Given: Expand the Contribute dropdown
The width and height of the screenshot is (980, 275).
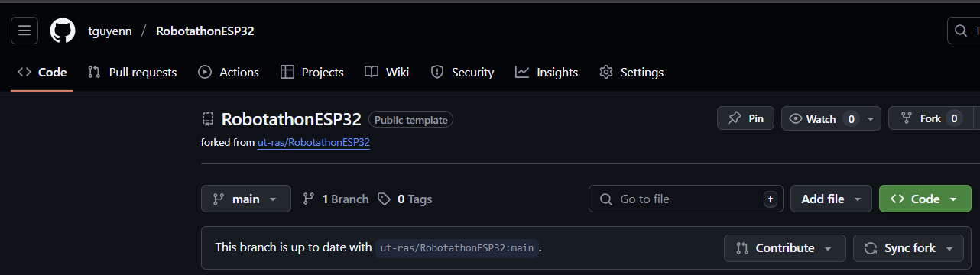Looking at the screenshot, I should pyautogui.click(x=785, y=248).
